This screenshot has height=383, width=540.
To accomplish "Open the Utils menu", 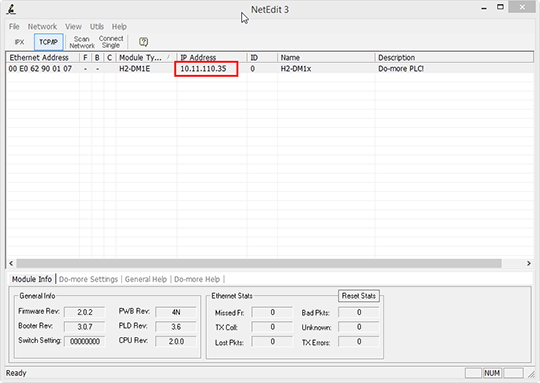I will (x=97, y=27).
